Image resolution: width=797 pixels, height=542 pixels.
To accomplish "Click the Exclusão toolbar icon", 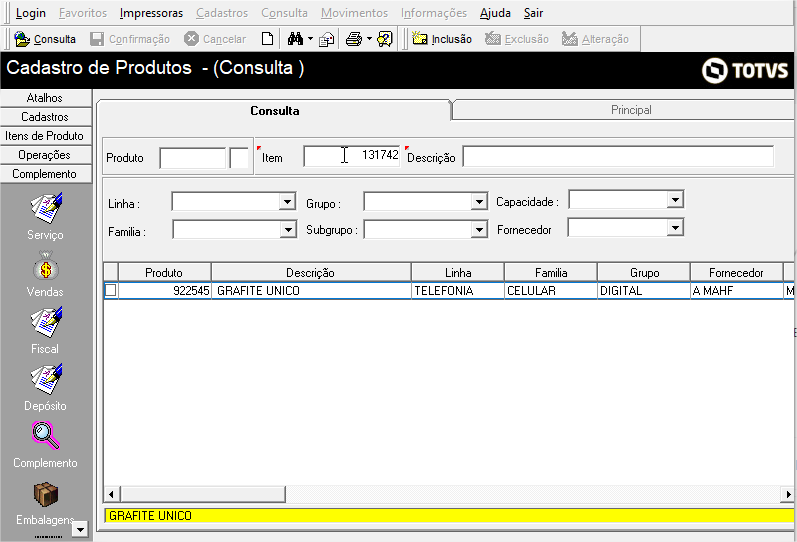I will 493,38.
